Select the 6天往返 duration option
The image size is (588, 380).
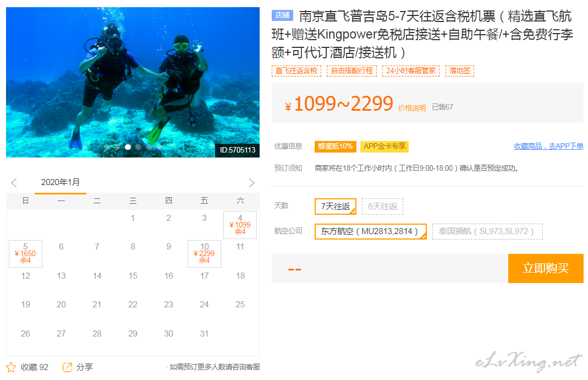382,207
